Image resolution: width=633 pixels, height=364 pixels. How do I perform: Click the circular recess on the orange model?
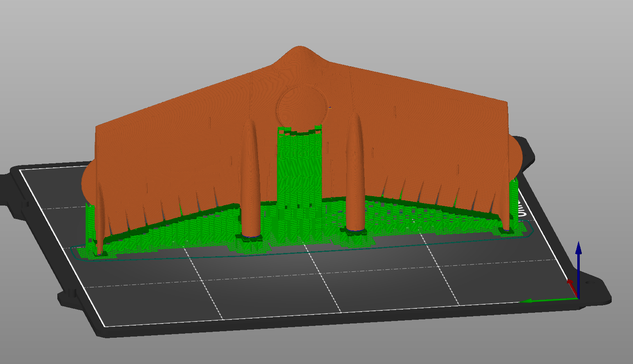302,108
